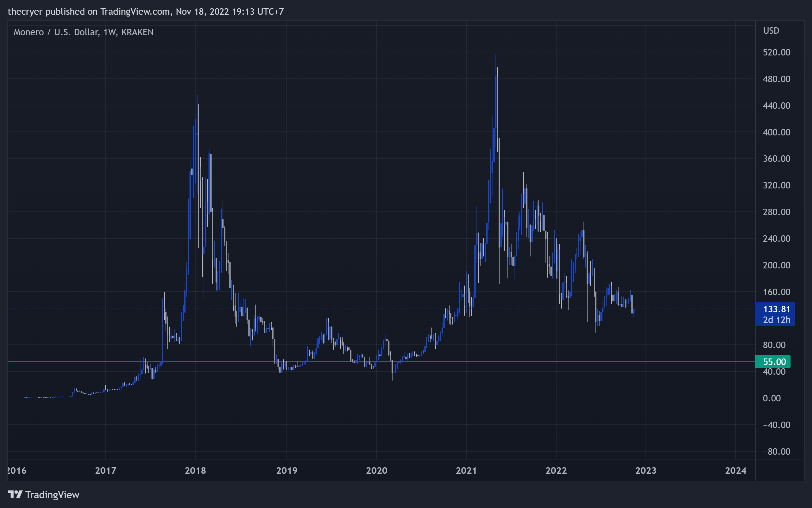Click the 240.00 price axis label
The height and width of the screenshot is (508, 812).
(x=776, y=239)
